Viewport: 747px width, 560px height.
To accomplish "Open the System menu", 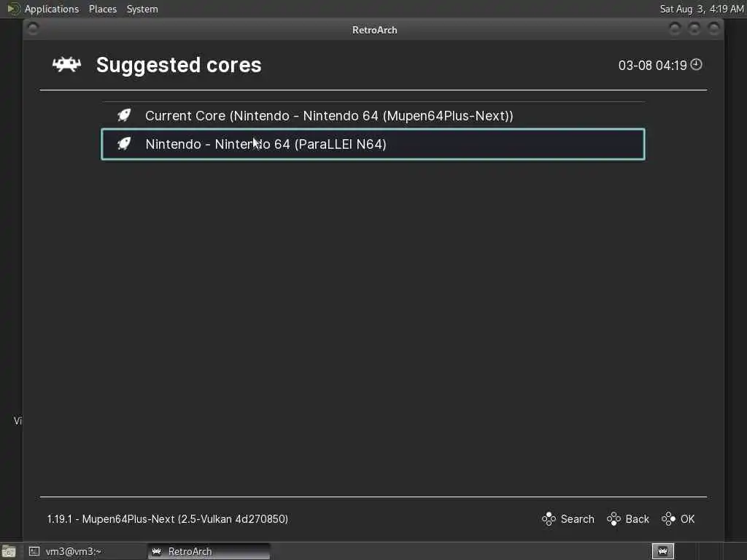I will 142,9.
